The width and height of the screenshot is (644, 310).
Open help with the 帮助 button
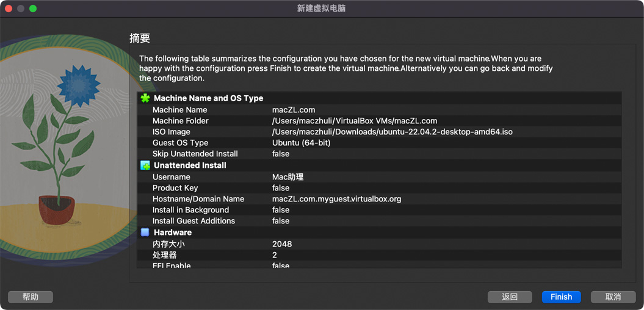coord(31,297)
